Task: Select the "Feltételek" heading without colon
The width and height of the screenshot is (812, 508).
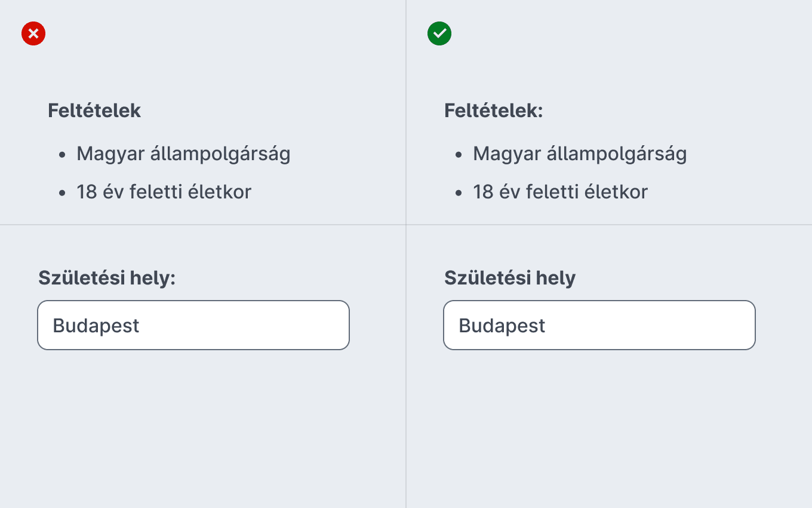Action: [x=94, y=111]
